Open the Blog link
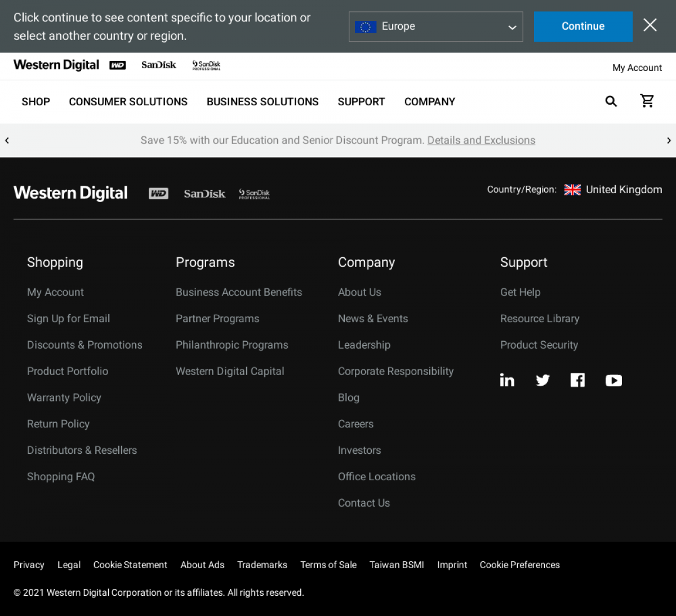Viewport: 676px width, 616px height. [349, 398]
